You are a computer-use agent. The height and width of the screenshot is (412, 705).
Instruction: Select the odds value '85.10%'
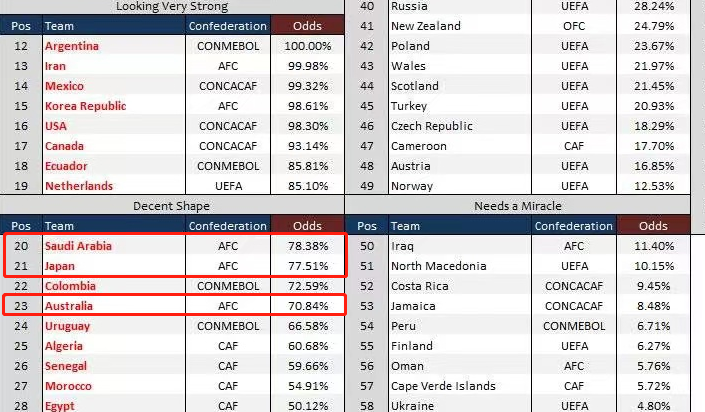point(308,186)
